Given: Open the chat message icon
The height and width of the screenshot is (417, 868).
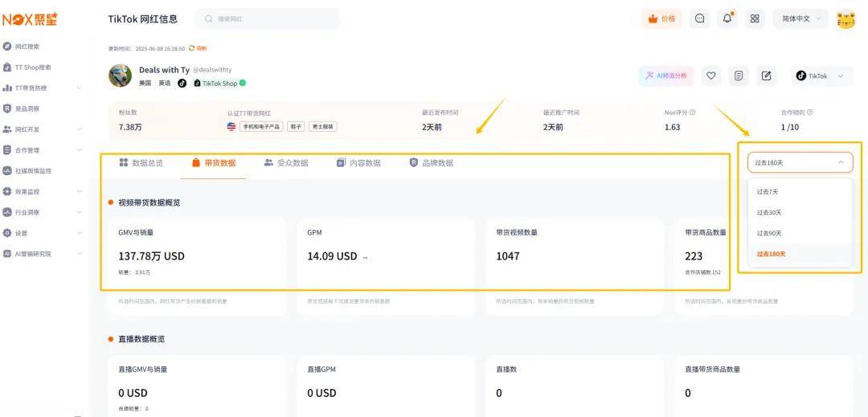Looking at the screenshot, I should click(x=700, y=18).
